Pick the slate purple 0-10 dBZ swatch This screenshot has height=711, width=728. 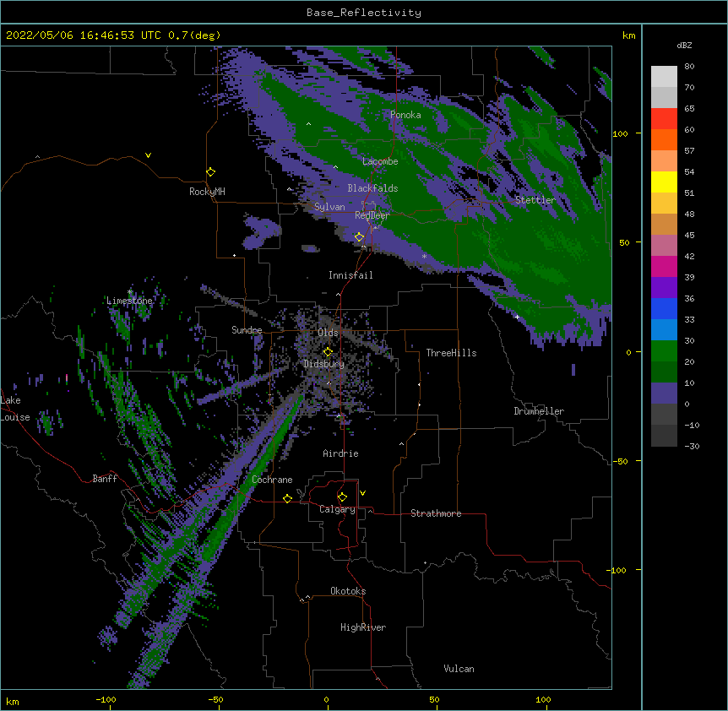pyautogui.click(x=664, y=393)
